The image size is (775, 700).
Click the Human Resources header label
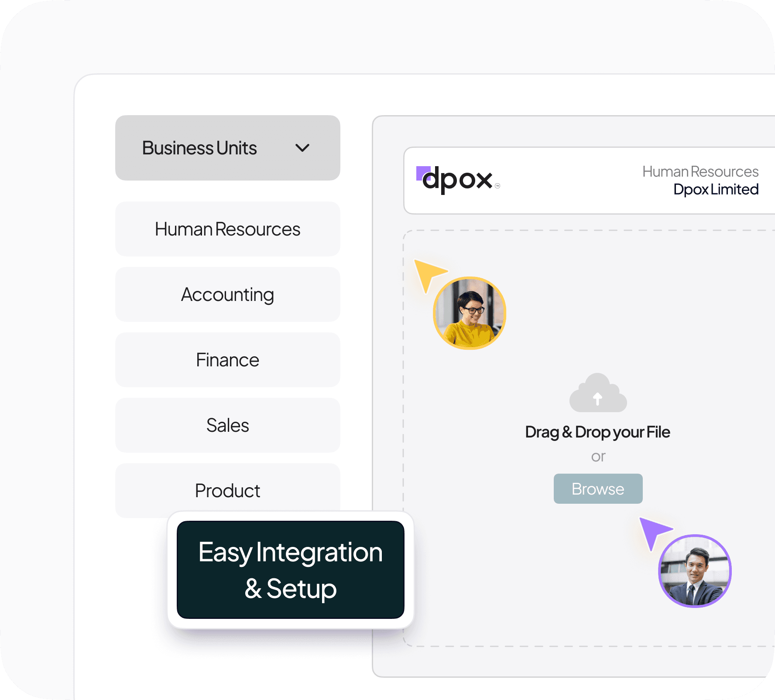tap(700, 171)
